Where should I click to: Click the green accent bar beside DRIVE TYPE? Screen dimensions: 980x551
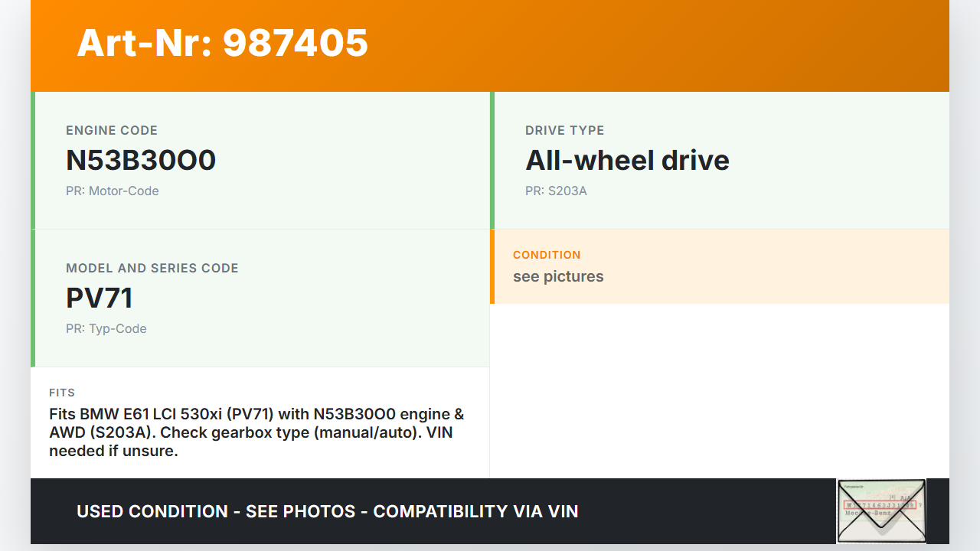click(492, 161)
